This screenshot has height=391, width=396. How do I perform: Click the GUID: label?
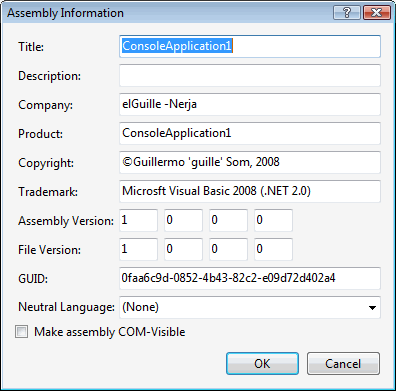pyautogui.click(x=33, y=279)
